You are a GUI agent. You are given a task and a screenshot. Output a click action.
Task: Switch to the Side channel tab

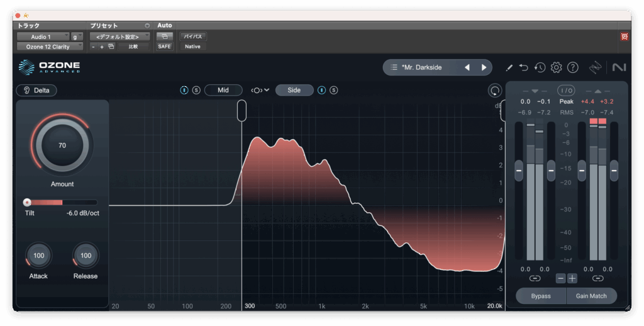point(294,90)
